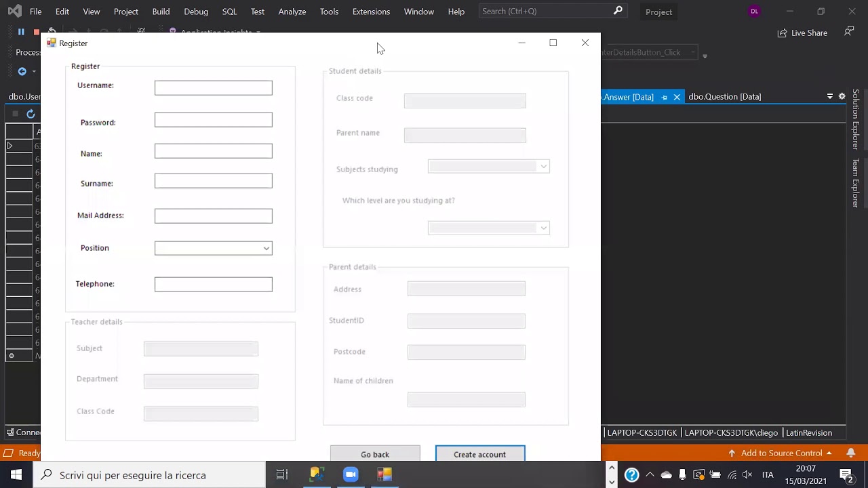Open Visual Studio notifications bell
The image size is (868, 488).
pyautogui.click(x=851, y=453)
